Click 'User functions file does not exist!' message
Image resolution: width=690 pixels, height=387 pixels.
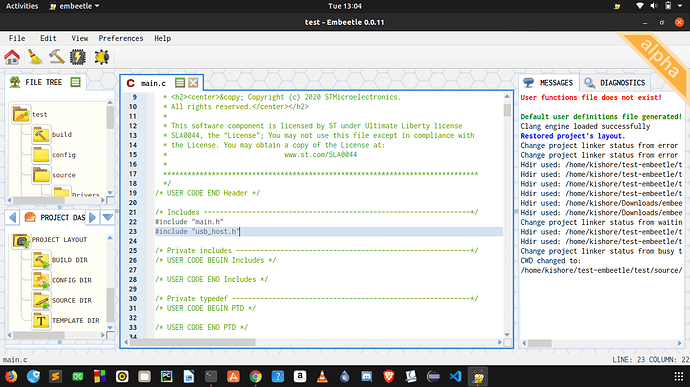(591, 98)
